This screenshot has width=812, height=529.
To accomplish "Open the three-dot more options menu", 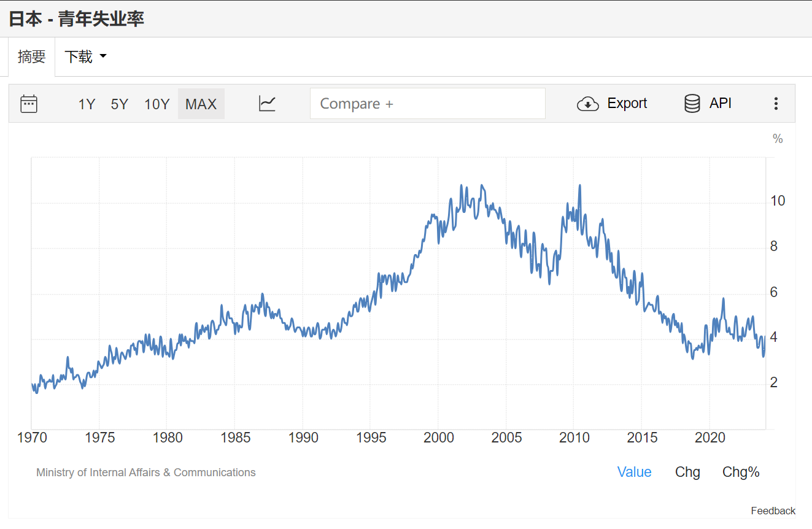I will (x=776, y=104).
